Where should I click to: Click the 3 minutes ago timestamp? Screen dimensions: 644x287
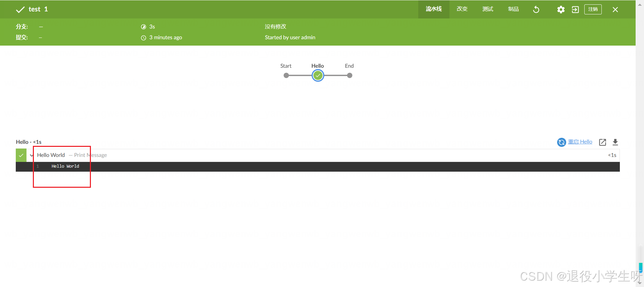[x=166, y=37]
